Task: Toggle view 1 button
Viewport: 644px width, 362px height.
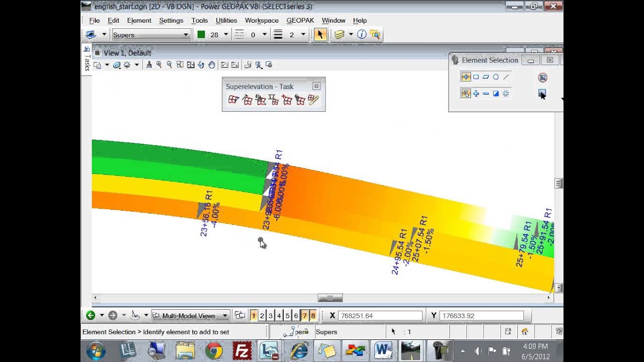Action: [254, 316]
